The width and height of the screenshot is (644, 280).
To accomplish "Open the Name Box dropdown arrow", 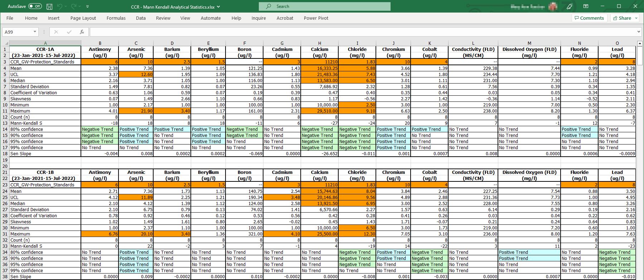I will (35, 32).
